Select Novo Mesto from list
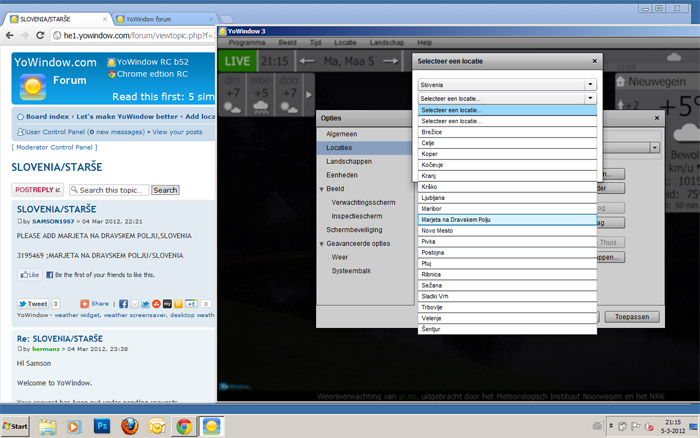Image resolution: width=700 pixels, height=438 pixels. [507, 230]
